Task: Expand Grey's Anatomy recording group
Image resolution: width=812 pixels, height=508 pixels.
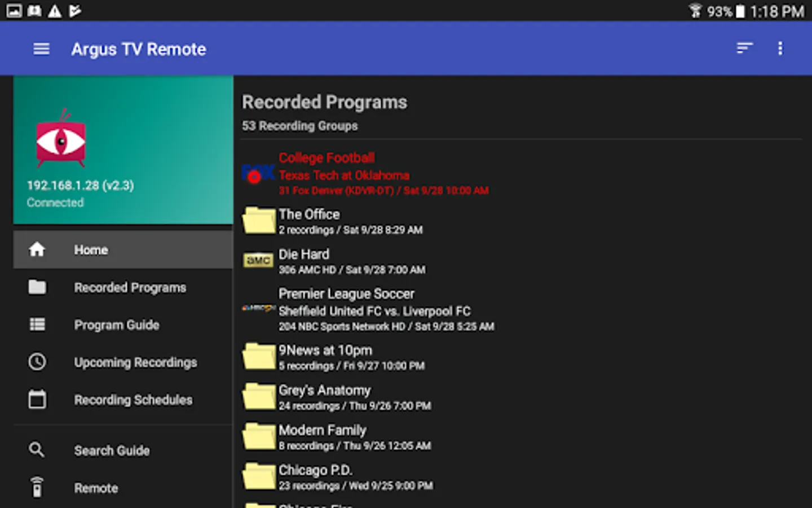Action: [x=522, y=397]
